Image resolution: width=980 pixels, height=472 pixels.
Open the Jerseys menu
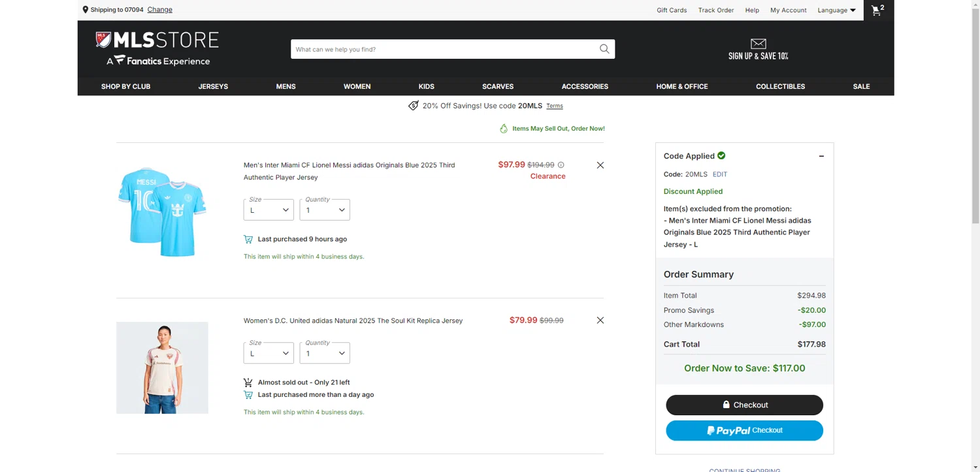[213, 86]
